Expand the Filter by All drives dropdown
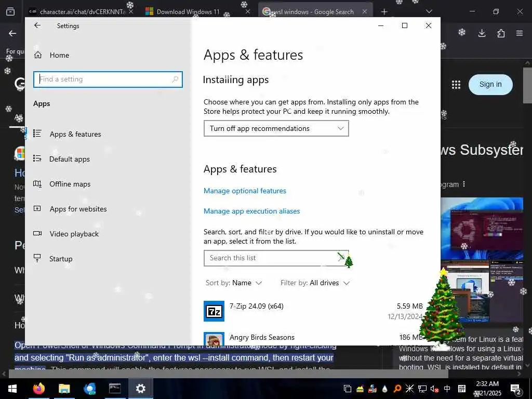Image resolution: width=532 pixels, height=399 pixels. click(315, 283)
